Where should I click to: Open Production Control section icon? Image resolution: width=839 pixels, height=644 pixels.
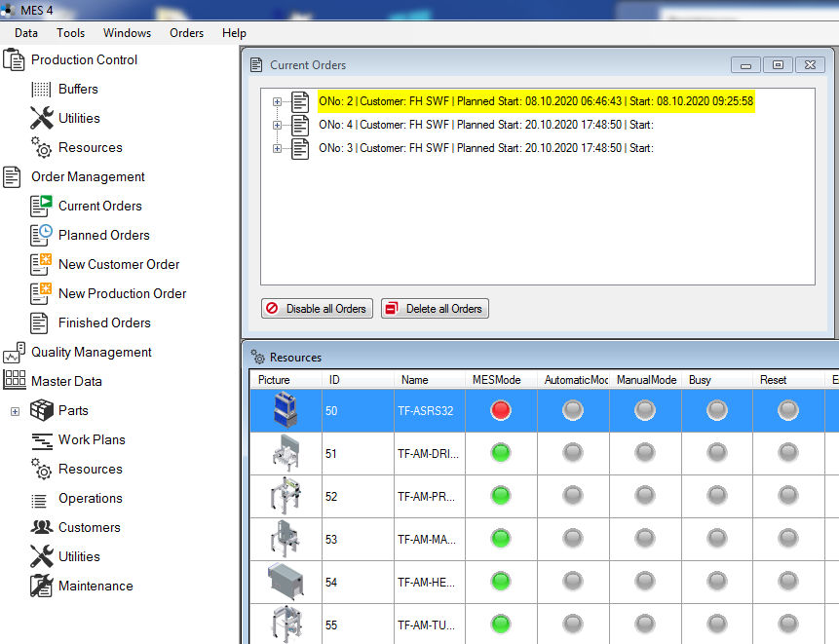pos(14,59)
